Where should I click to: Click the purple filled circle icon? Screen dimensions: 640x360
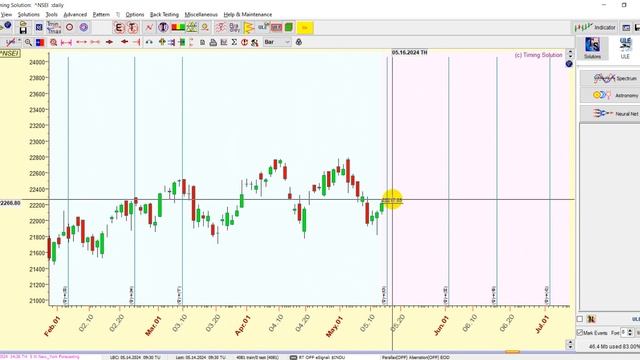[x=84, y=28]
